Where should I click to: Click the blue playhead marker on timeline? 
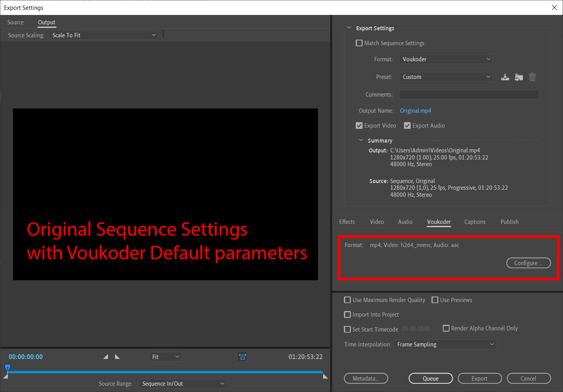pos(7,368)
